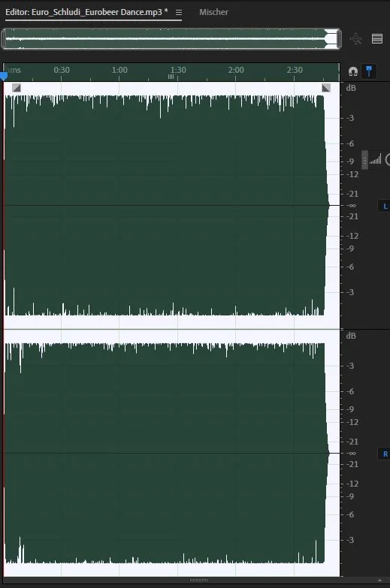Toggle the blue playhead pin icon
The image size is (390, 588).
coord(369,71)
